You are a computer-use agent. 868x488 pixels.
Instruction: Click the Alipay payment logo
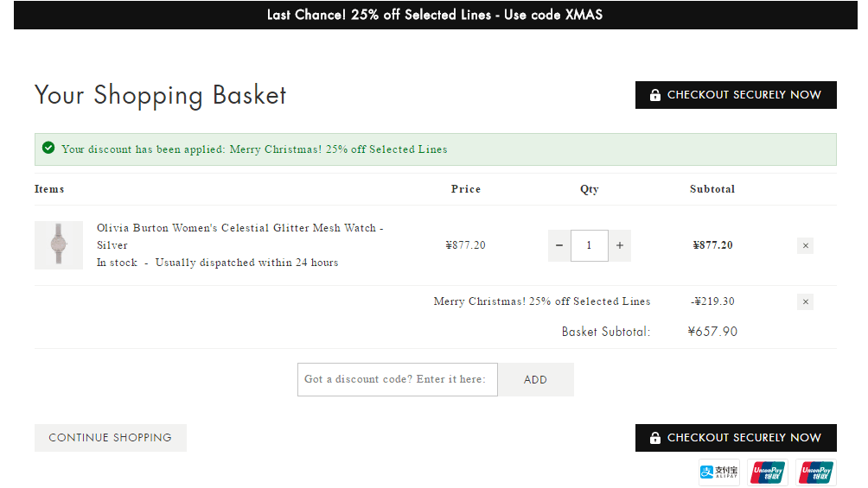719,472
